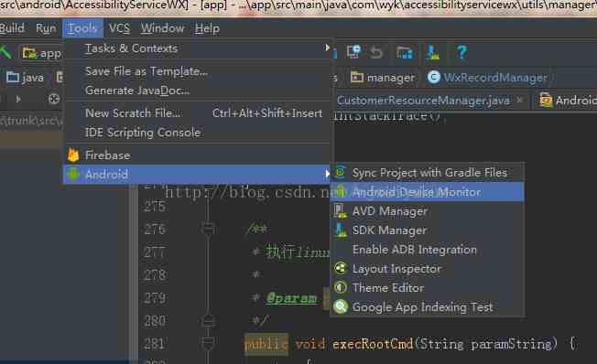Close the open Tools menu
Viewport: 597px width, 364px height.
pos(82,28)
